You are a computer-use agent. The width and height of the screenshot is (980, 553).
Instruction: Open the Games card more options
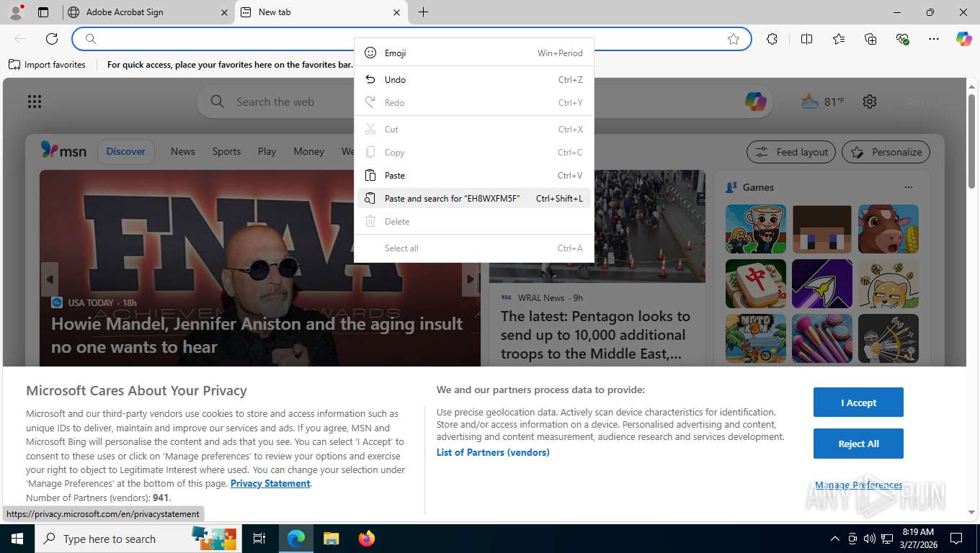click(x=908, y=187)
